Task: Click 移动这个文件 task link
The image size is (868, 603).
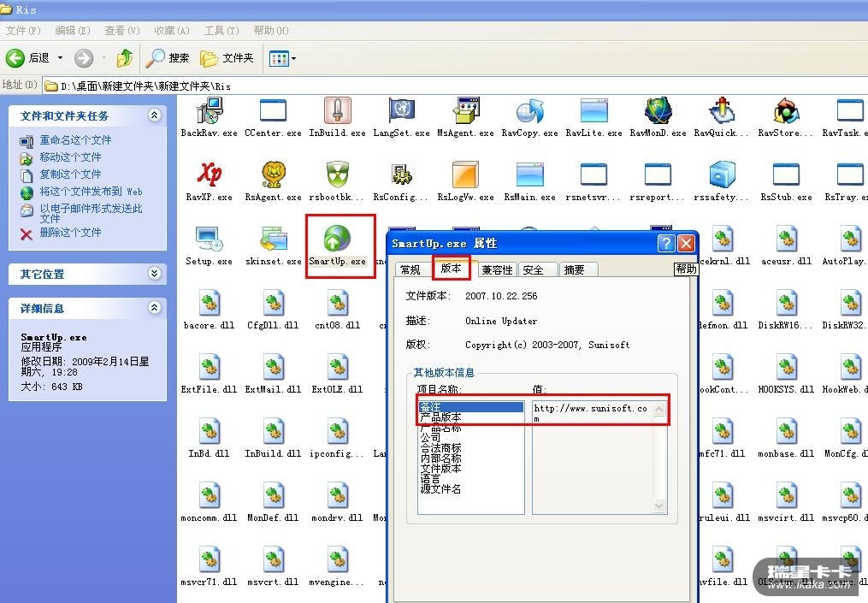Action: (70, 157)
